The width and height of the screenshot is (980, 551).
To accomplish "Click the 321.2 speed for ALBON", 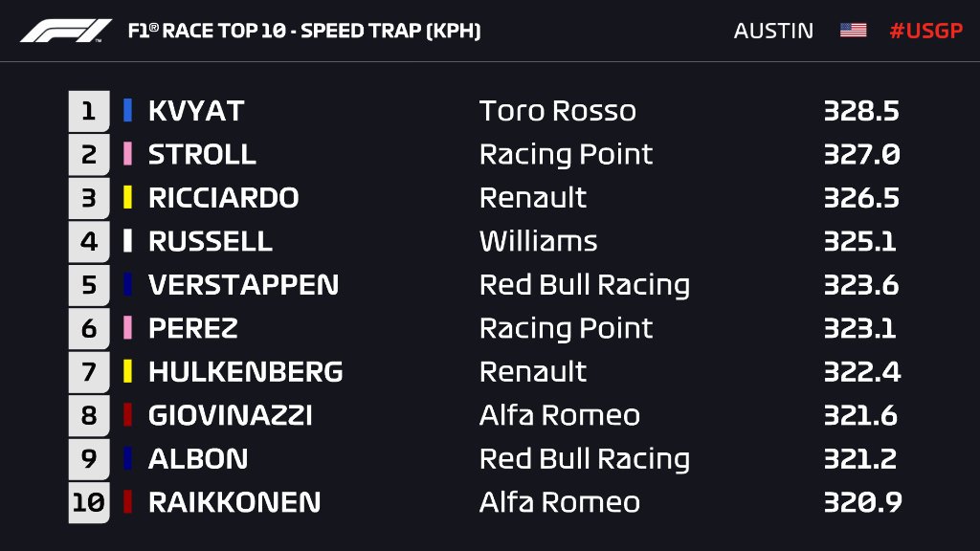I will coord(860,458).
